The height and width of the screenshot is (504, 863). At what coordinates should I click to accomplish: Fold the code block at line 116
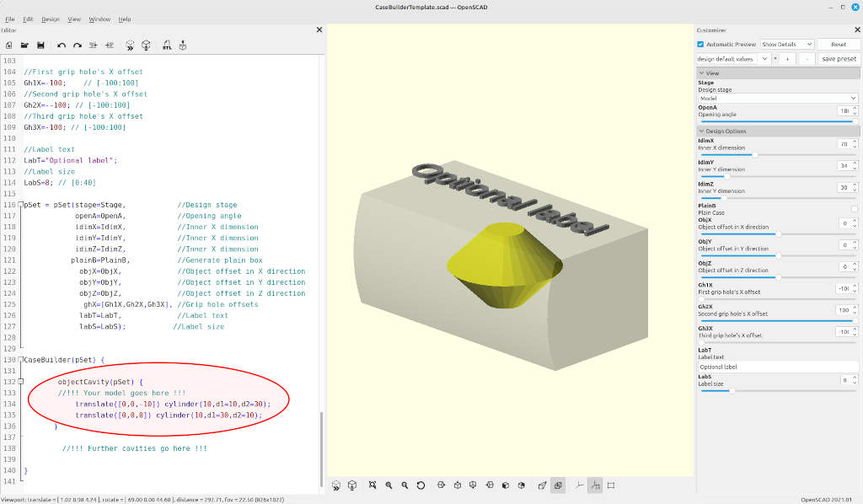(21, 205)
